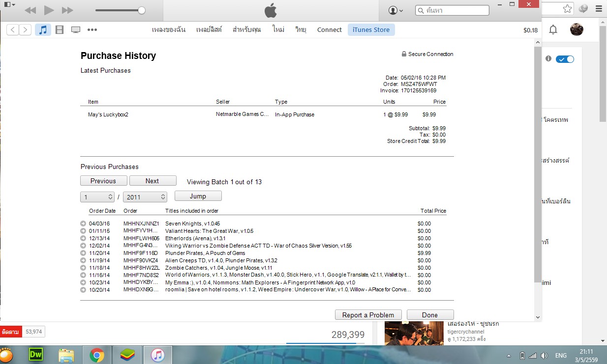607x364 pixels.
Task: Switch to the สำหรับคุณ tab
Action: click(247, 29)
